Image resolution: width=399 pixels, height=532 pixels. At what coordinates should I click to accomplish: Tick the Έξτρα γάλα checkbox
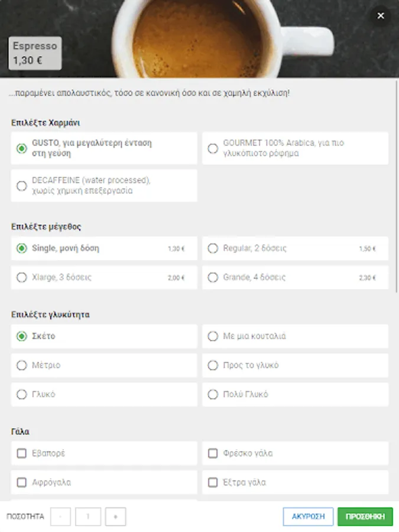[213, 482]
